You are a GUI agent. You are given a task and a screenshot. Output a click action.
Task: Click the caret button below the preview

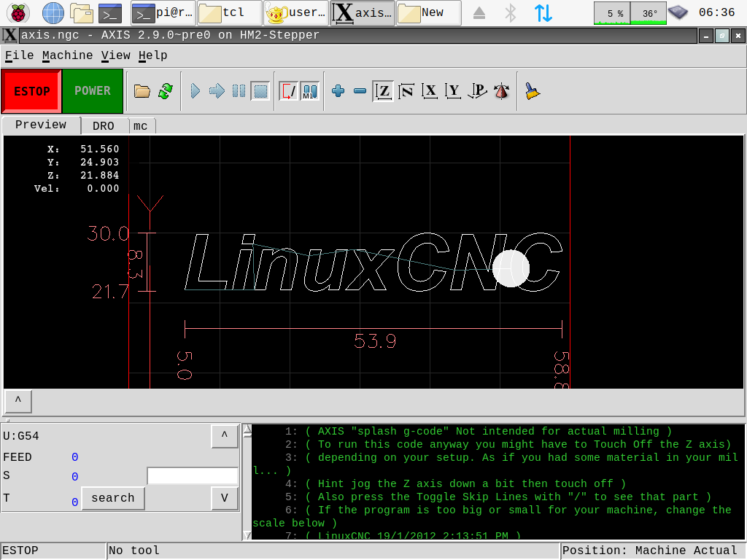tap(18, 401)
